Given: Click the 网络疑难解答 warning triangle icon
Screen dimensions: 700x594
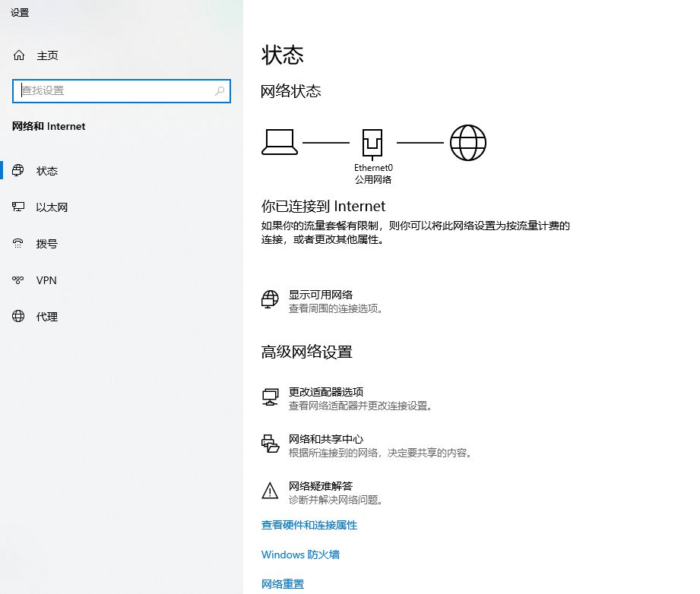Looking at the screenshot, I should tap(270, 490).
